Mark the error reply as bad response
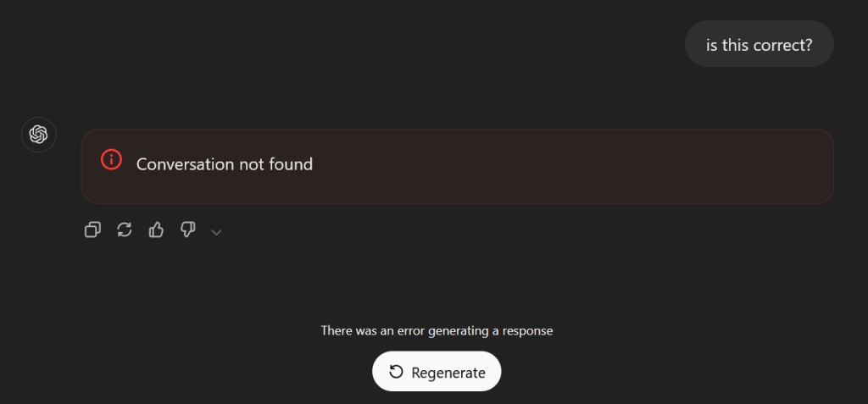868x404 pixels. click(187, 230)
